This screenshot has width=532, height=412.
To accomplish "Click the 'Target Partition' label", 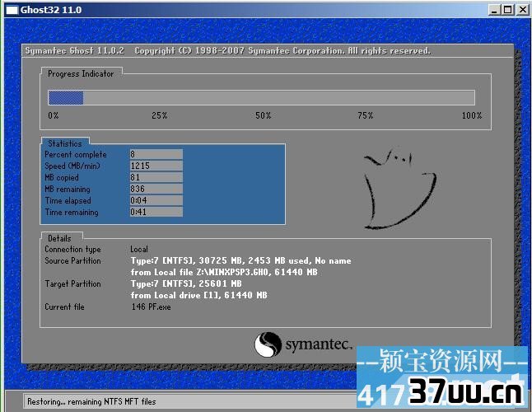I will 73,283.
